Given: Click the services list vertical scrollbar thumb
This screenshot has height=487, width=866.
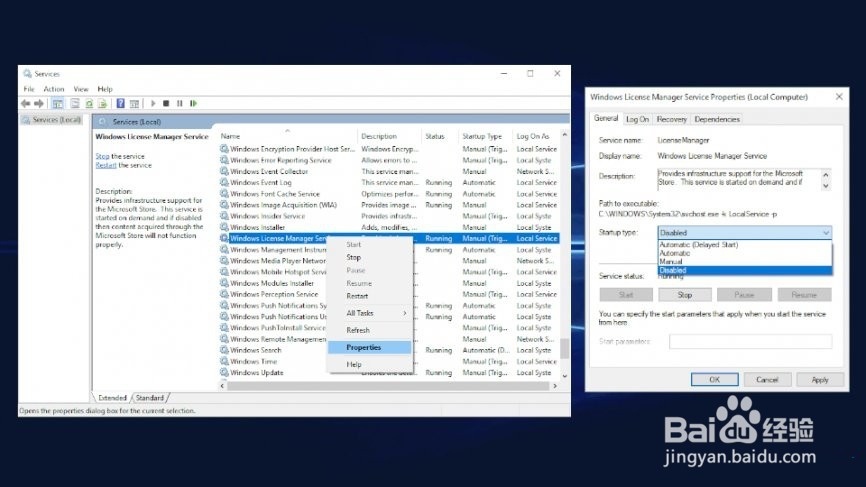Looking at the screenshot, I should 564,348.
